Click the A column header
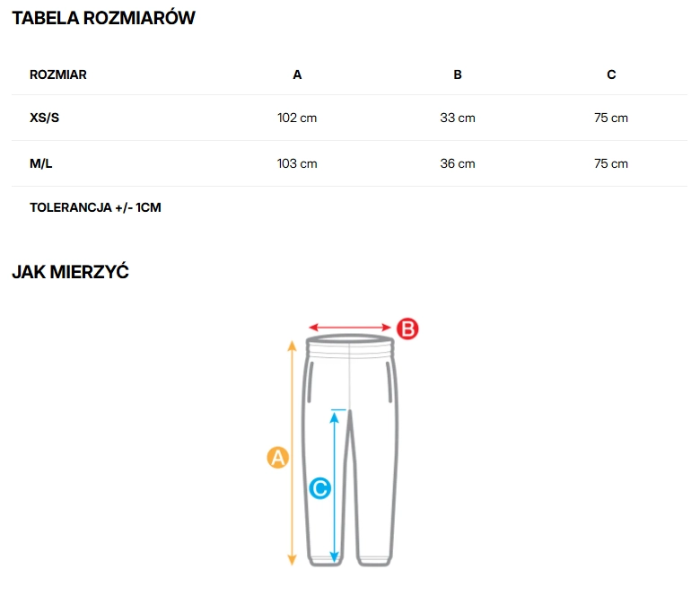700x596 pixels. click(297, 74)
